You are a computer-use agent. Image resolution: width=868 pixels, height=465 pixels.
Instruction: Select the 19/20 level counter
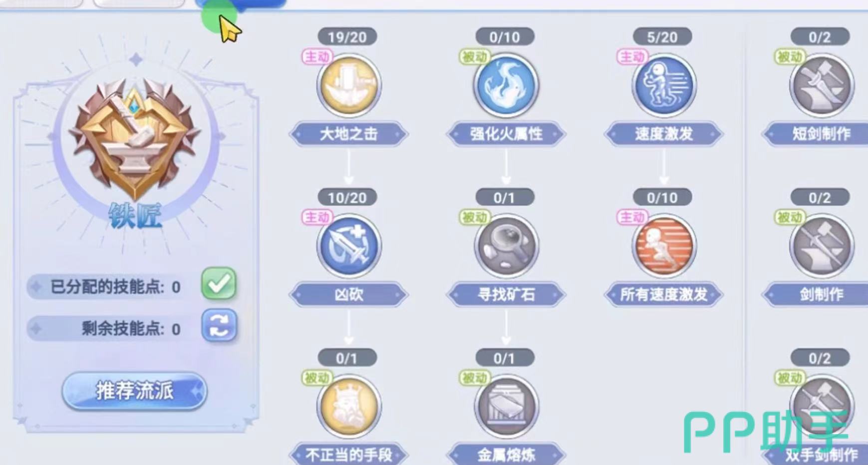tap(347, 37)
